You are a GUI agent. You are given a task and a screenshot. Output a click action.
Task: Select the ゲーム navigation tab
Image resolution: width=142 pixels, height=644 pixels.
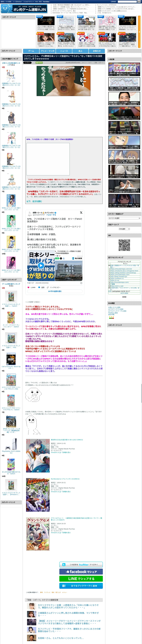(31, 51)
